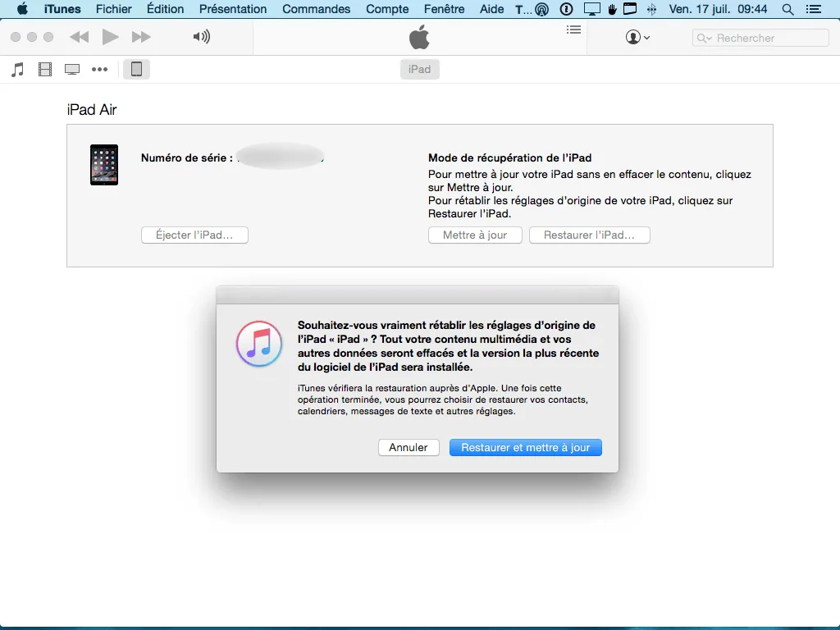The width and height of the screenshot is (840, 630).
Task: Click the rewind playback button
Action: [x=80, y=37]
